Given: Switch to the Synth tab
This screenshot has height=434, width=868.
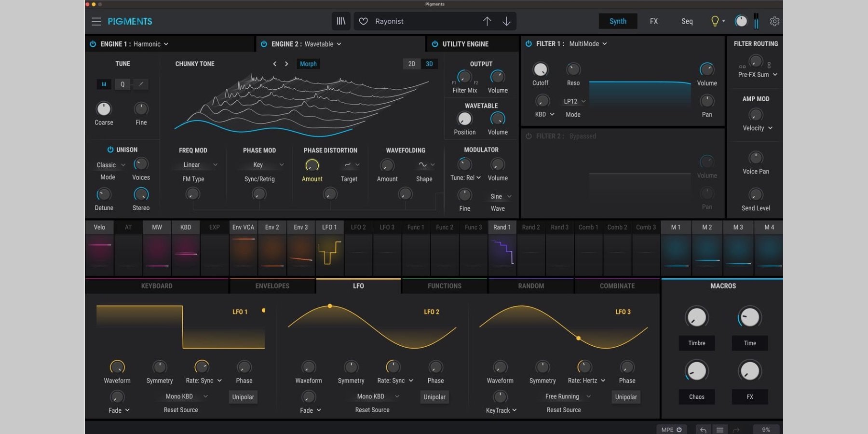Looking at the screenshot, I should (x=618, y=21).
